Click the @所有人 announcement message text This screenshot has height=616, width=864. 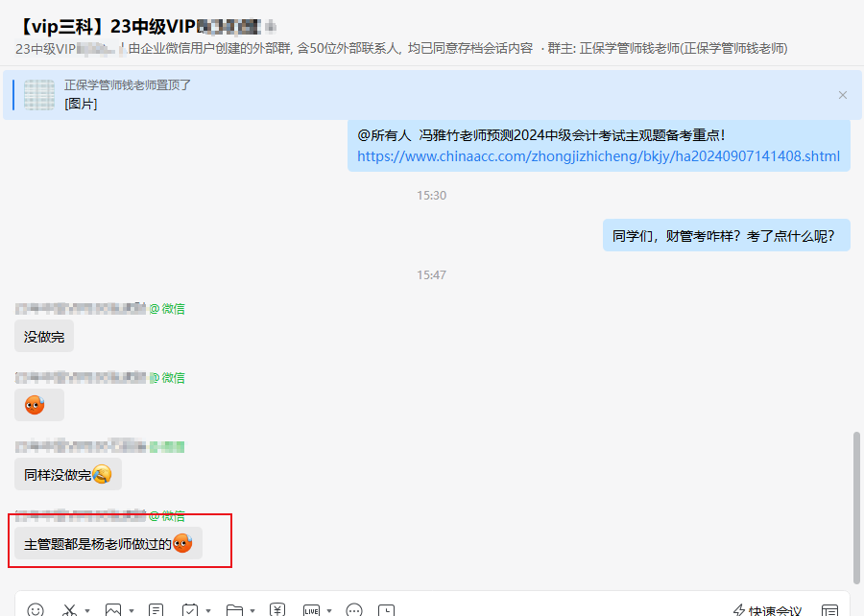pos(541,135)
